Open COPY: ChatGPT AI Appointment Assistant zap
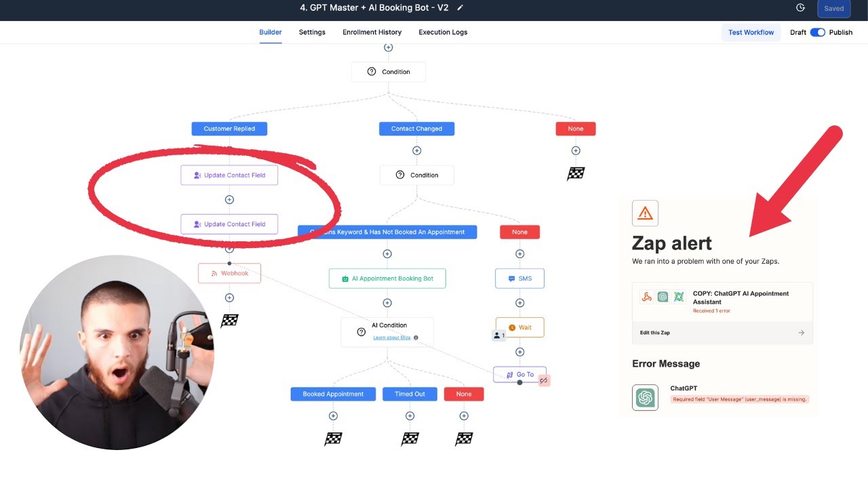868x488 pixels. [741, 298]
